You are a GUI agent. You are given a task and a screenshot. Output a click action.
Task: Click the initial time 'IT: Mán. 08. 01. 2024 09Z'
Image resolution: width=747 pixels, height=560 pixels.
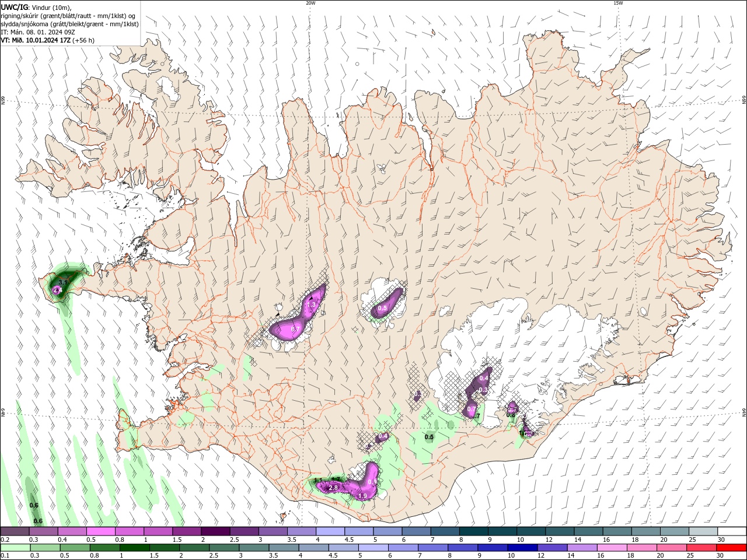pyautogui.click(x=38, y=32)
